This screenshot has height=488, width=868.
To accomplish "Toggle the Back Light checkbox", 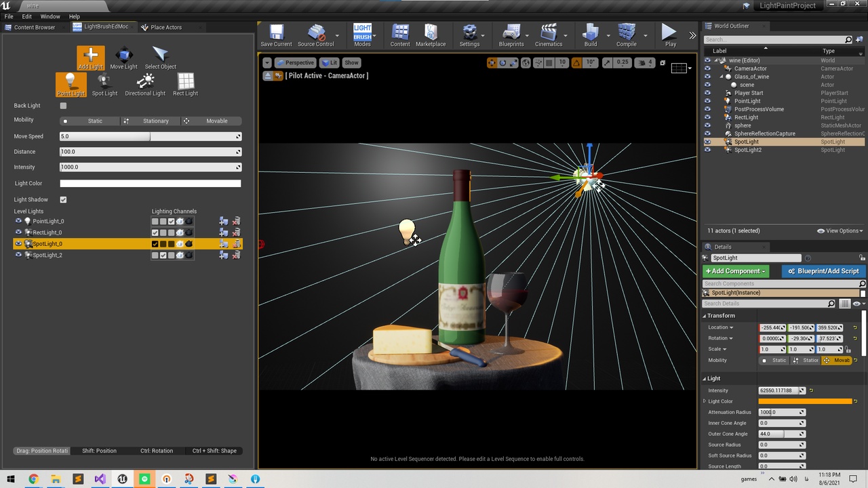I will [x=63, y=106].
